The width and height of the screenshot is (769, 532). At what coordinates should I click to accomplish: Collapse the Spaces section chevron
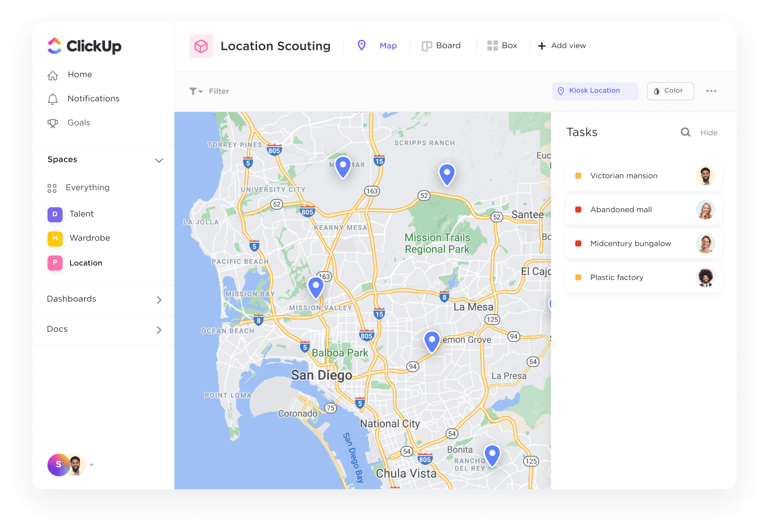coord(159,160)
